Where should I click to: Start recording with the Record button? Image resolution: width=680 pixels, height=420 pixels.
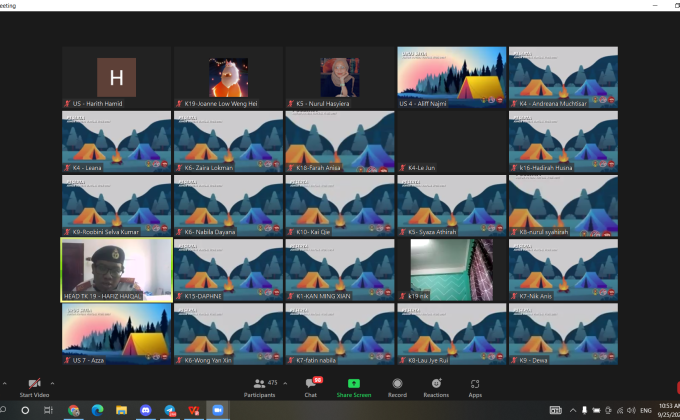397,384
